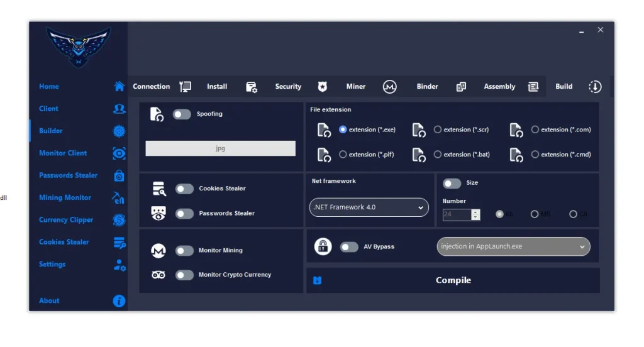This screenshot has width=644, height=347.
Task: Open Mining Monitor from the sidebar
Action: coord(65,197)
